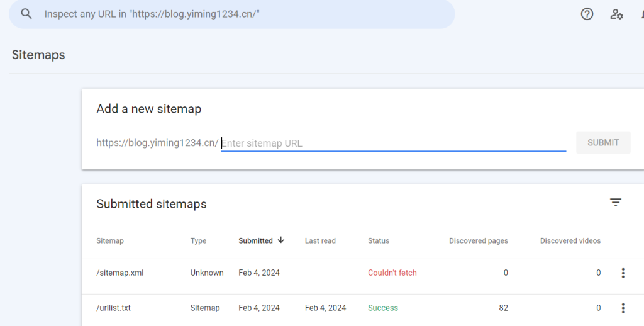Viewport: 644px width, 326px height.
Task: Open the filter icon in Submitted sitemaps
Action: 616,202
